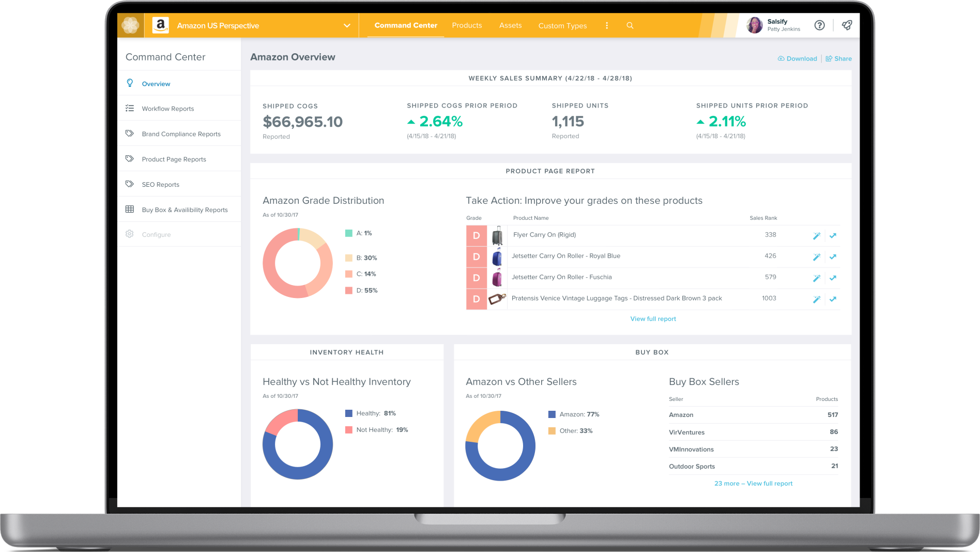The width and height of the screenshot is (980, 552).
Task: Click the Brand Compliance tag icon
Action: coord(130,133)
